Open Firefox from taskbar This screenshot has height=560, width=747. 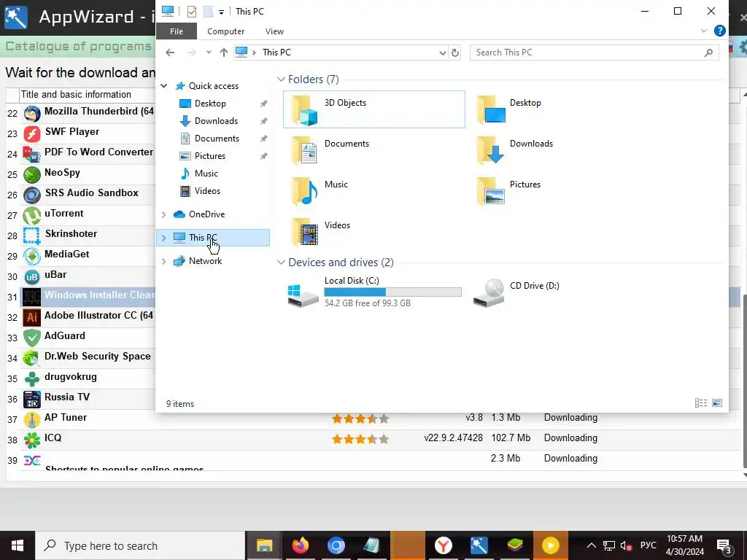[300, 545]
